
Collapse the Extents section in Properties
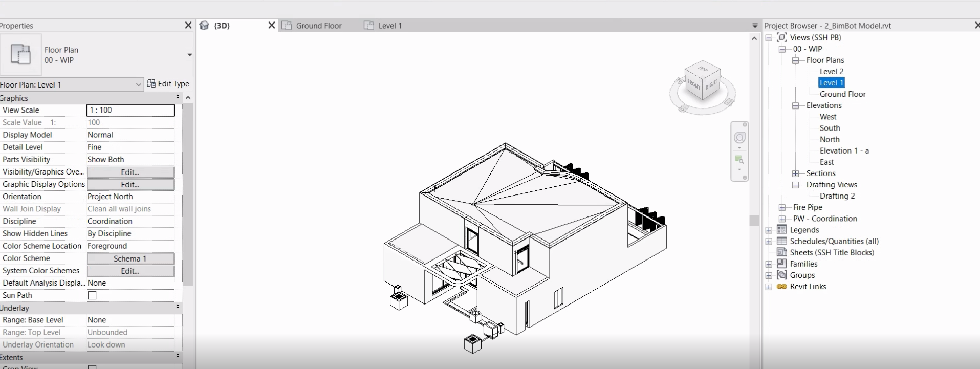point(178,356)
